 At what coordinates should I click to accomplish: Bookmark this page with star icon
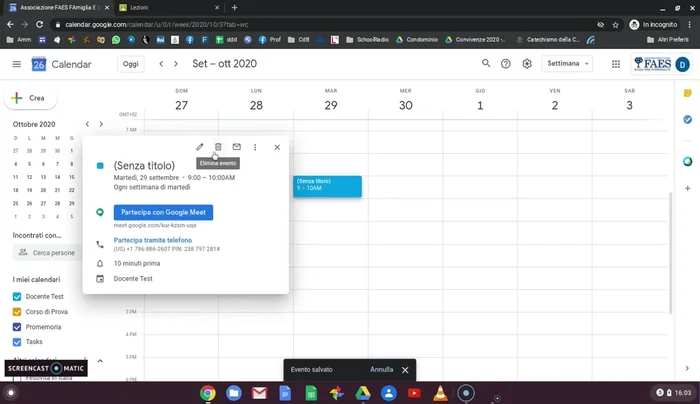[x=615, y=25]
